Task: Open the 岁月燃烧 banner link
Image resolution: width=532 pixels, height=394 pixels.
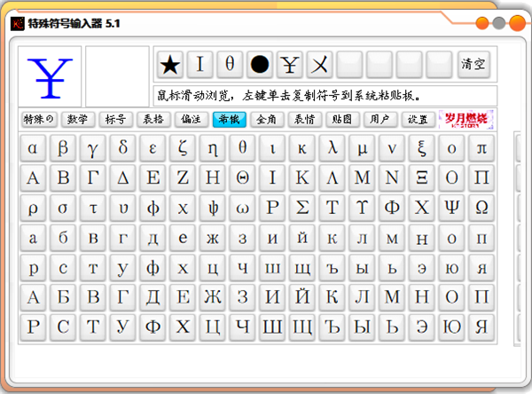Action: [x=466, y=119]
